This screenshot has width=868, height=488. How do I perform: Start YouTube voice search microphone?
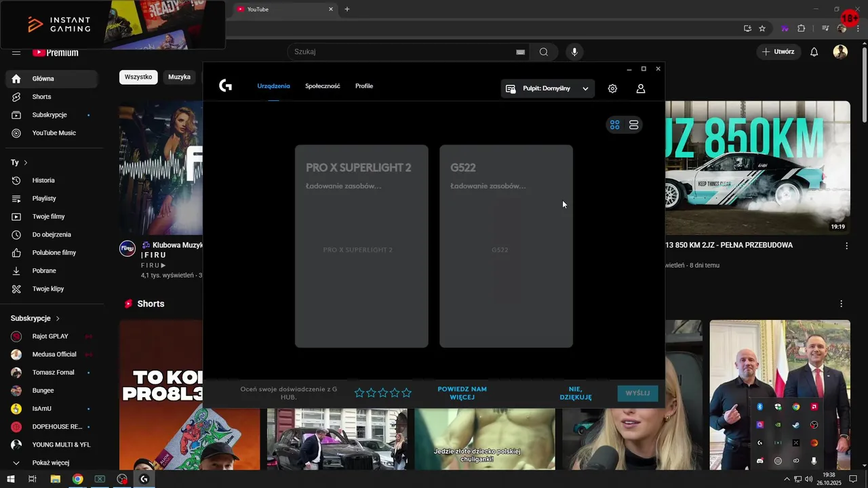pyautogui.click(x=574, y=52)
